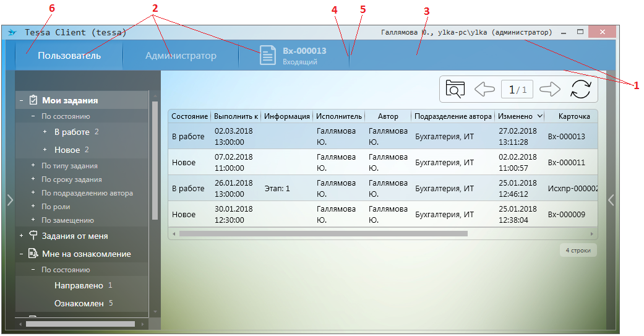This screenshot has height=336, width=644.
Task: Click the Задания от меня icon
Action: tap(33, 236)
